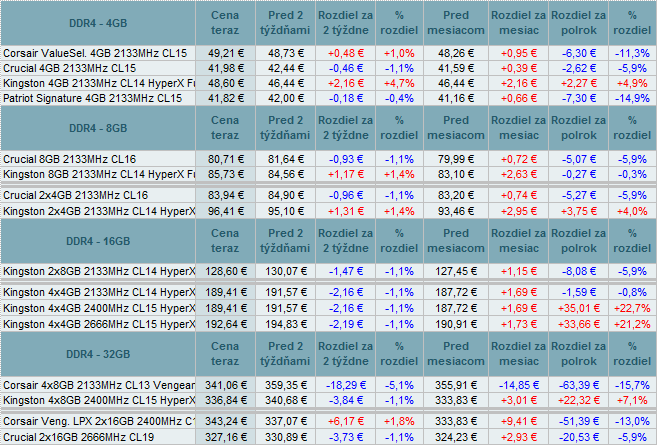Viewport: 657px width, 445px height.
Task: Click the two-week difference -18,29 € cell
Action: tap(346, 385)
